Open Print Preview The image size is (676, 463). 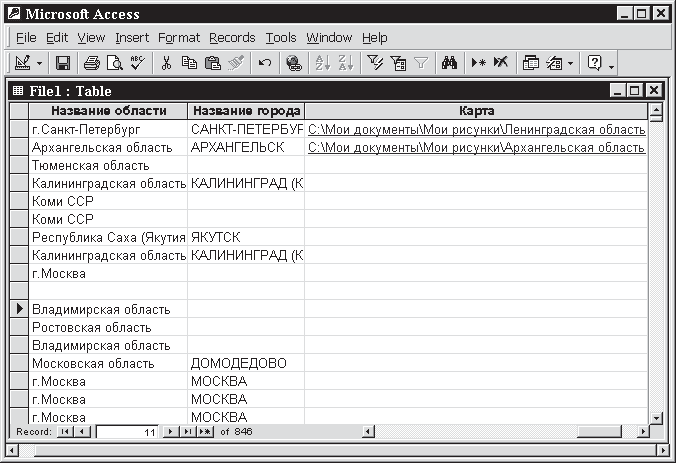pyautogui.click(x=114, y=63)
